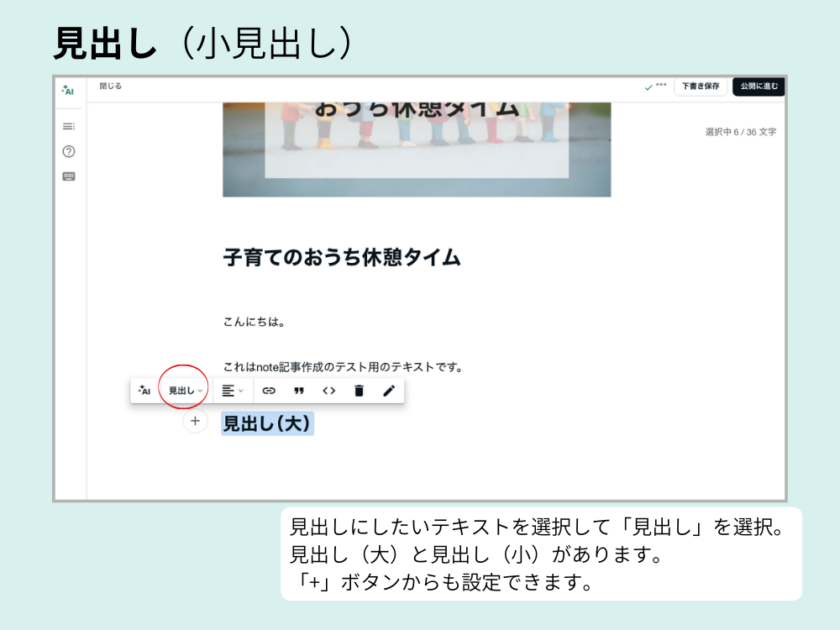Click the plus button to add content
The image size is (840, 630).
195,421
